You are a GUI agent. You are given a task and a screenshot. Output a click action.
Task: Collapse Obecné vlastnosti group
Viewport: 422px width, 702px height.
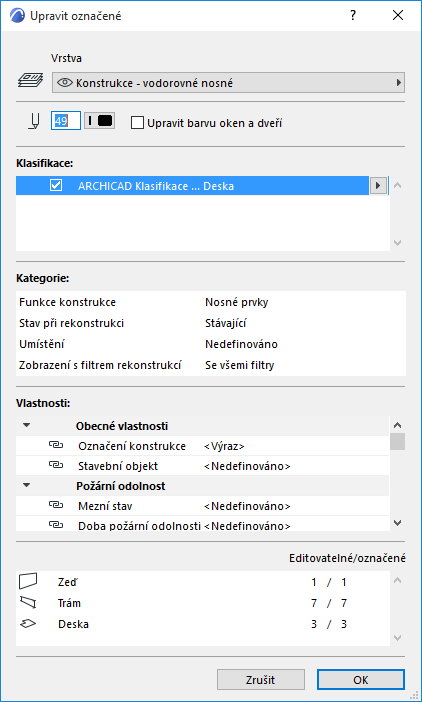point(27,425)
